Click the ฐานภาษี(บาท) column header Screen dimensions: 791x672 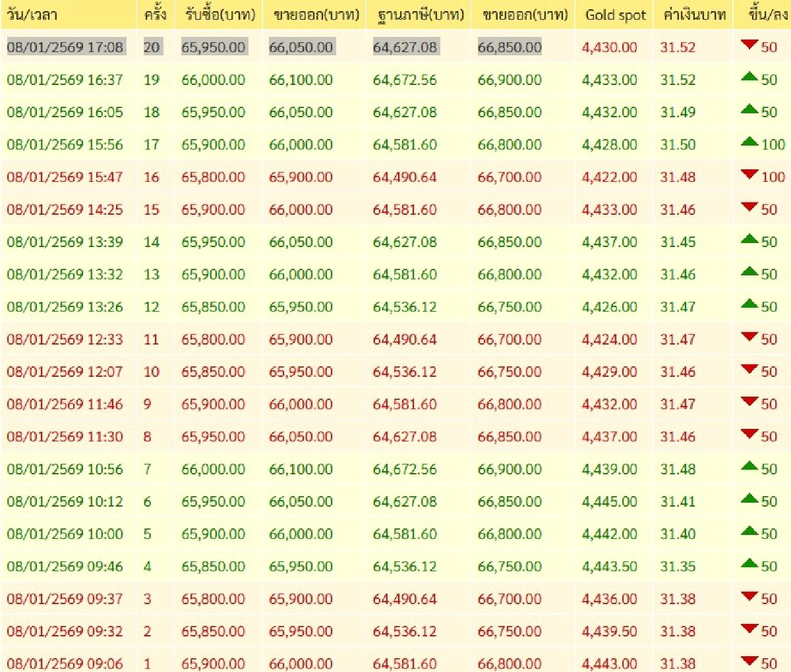(x=421, y=14)
